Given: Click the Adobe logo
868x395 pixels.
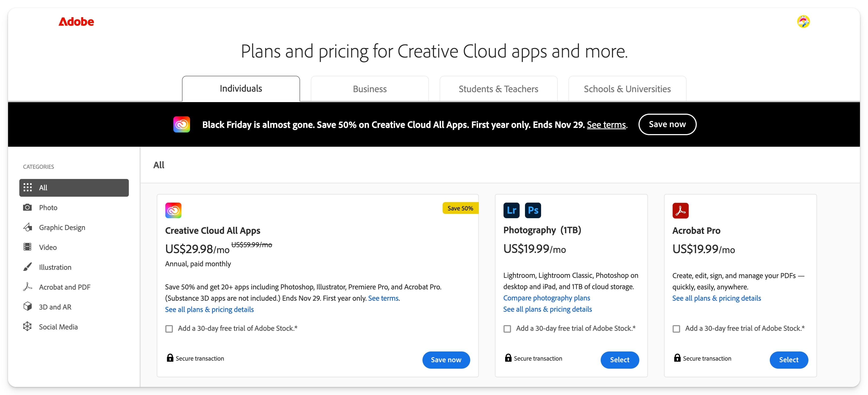Looking at the screenshot, I should coord(76,21).
